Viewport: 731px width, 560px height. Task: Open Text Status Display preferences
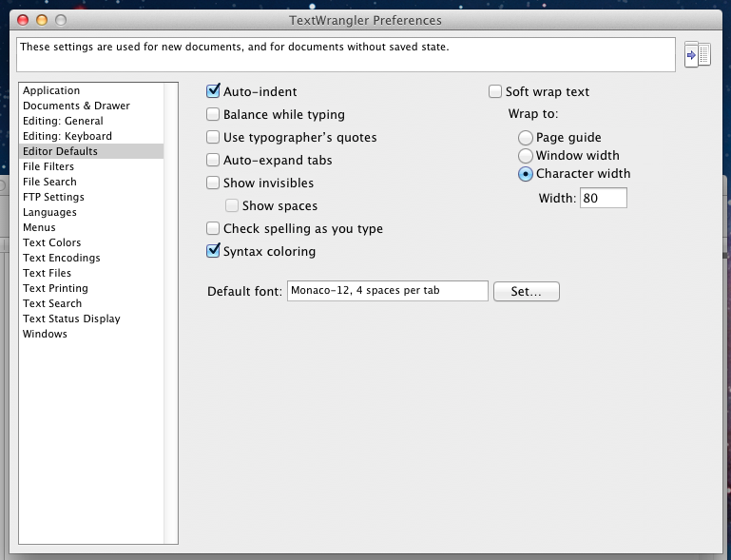(91, 319)
